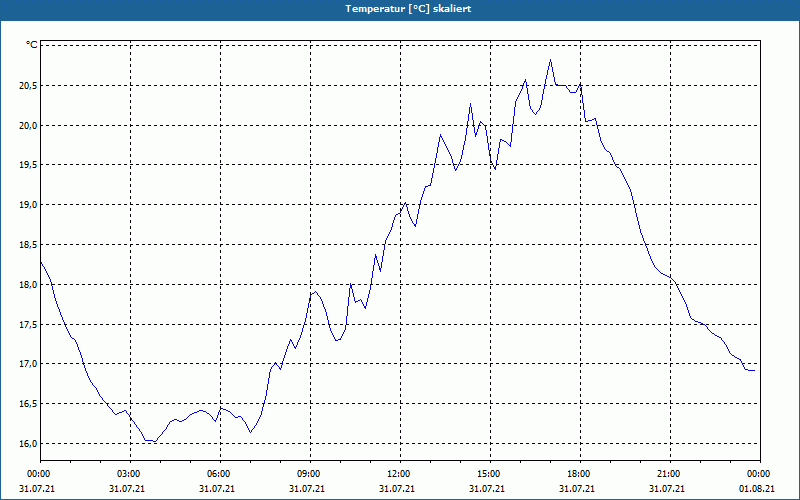Image resolution: width=800 pixels, height=500 pixels.
Task: Click the 09:00 time label
Action: (x=310, y=474)
